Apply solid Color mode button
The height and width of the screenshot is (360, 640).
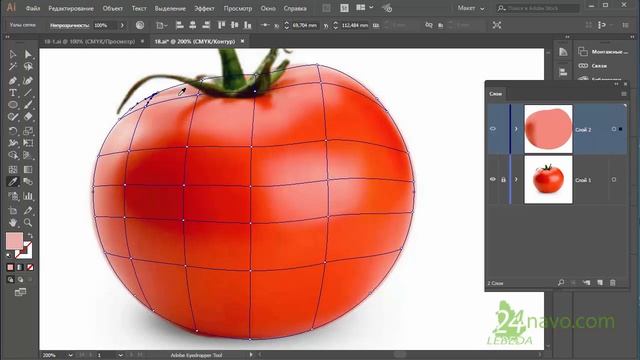(10, 267)
